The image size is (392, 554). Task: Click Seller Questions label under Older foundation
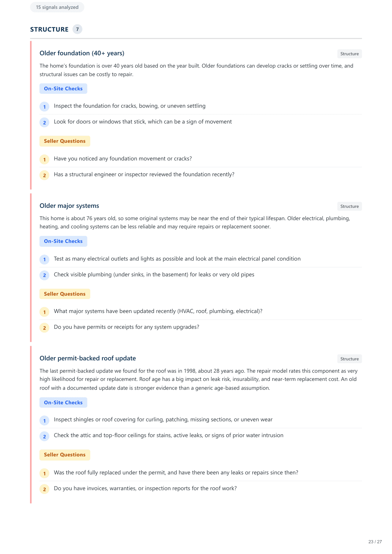point(65,141)
